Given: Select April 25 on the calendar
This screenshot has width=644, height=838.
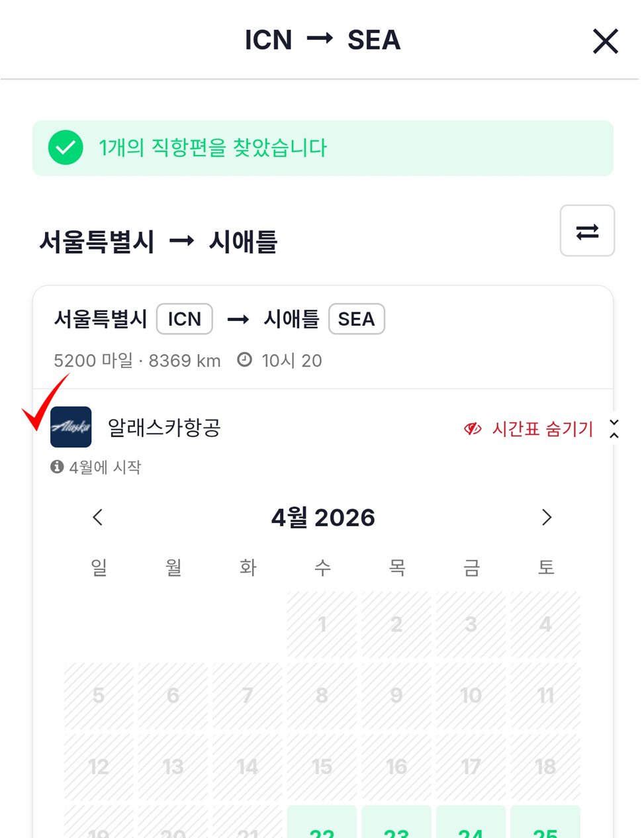Looking at the screenshot, I should [x=545, y=822].
